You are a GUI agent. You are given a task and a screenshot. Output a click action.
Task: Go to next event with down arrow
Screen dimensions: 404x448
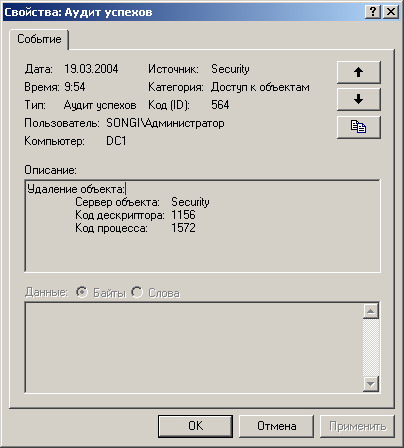click(x=359, y=99)
